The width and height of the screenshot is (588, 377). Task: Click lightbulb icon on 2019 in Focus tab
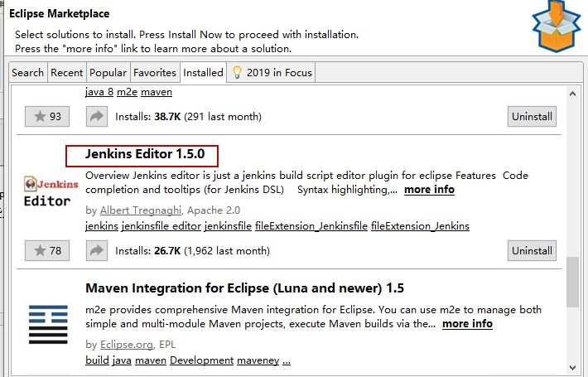click(x=237, y=72)
